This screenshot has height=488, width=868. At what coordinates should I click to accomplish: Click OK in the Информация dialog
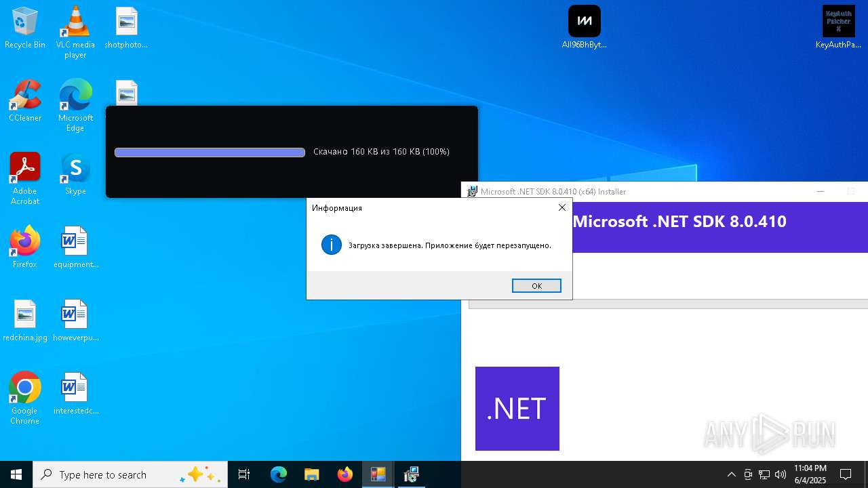pos(536,286)
